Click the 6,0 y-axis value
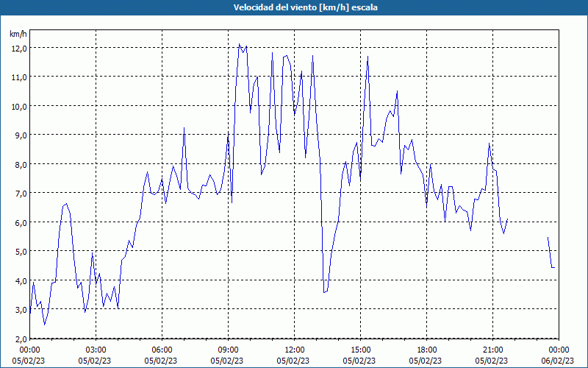Image resolution: width=588 pixels, height=368 pixels. [21, 223]
